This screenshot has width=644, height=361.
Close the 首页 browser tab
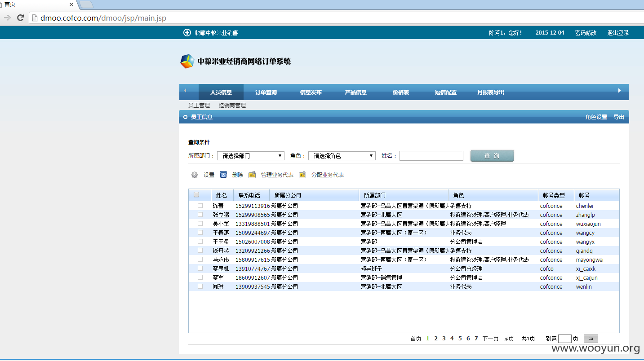point(71,4)
